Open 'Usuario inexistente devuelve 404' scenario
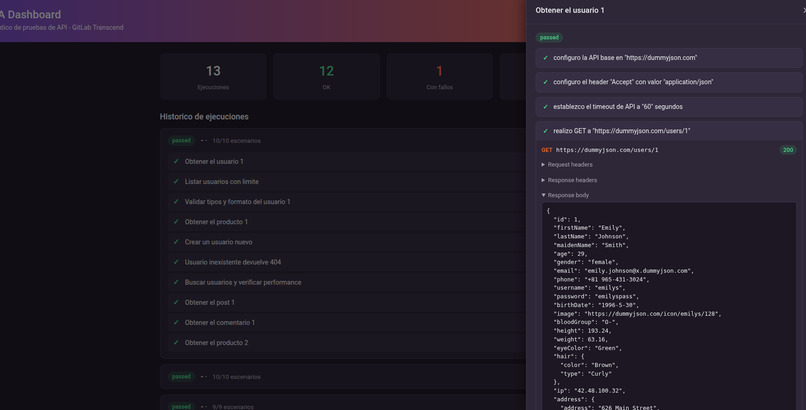The width and height of the screenshot is (806, 410). pos(347,262)
